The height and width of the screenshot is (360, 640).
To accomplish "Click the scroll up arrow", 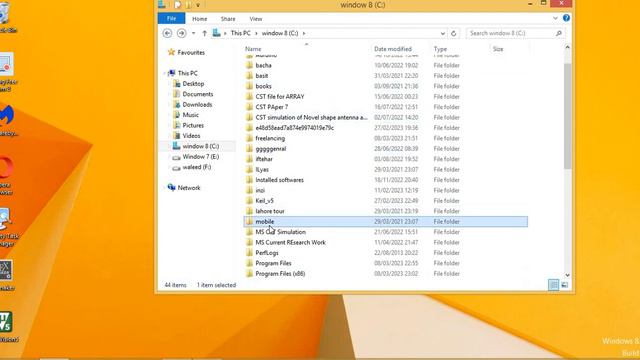I will 567,48.
